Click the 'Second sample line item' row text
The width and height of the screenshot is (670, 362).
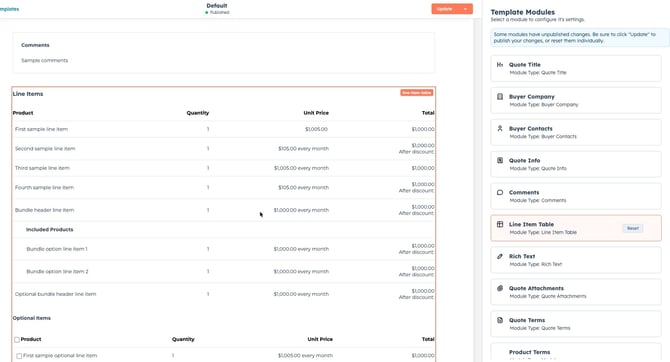tap(45, 149)
